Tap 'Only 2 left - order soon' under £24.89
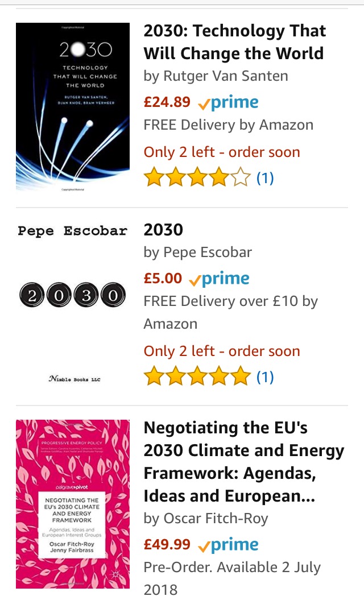The image size is (364, 596). click(x=222, y=152)
